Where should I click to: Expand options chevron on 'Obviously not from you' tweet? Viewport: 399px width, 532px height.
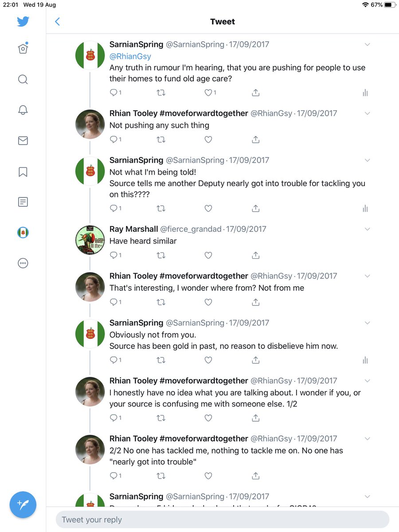pyautogui.click(x=367, y=323)
